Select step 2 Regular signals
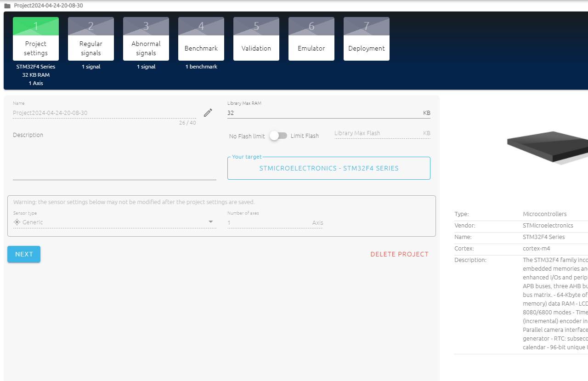 click(x=90, y=39)
